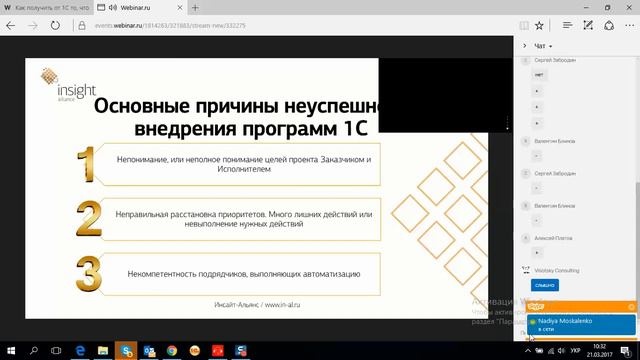Mute audio icon on Webinar.ru tab
This screenshot has width=640, height=360.
113,7
